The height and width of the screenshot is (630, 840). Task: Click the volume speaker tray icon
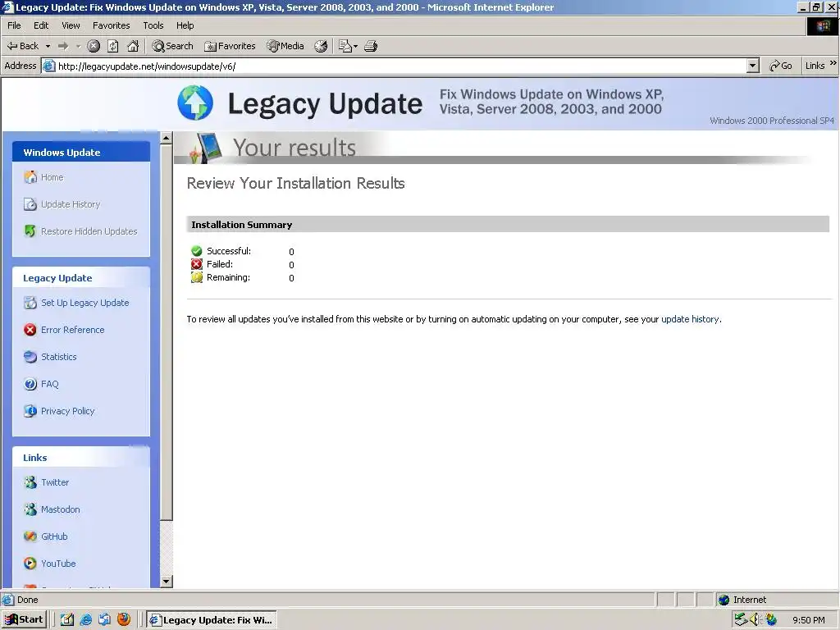756,620
